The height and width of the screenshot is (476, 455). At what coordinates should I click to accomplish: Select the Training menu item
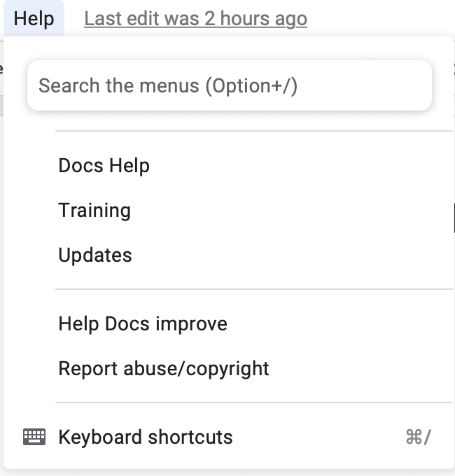point(229,210)
